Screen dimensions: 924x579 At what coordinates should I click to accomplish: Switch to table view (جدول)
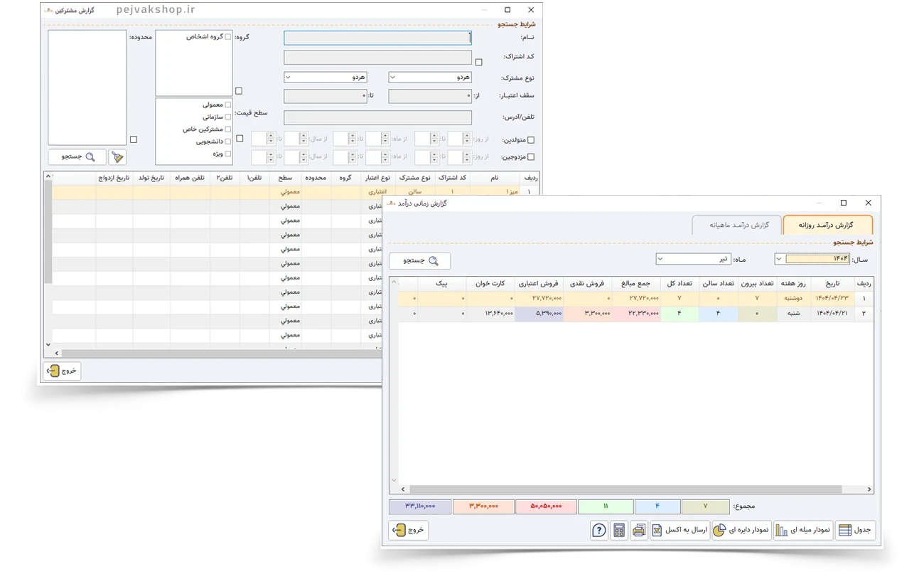pyautogui.click(x=854, y=531)
